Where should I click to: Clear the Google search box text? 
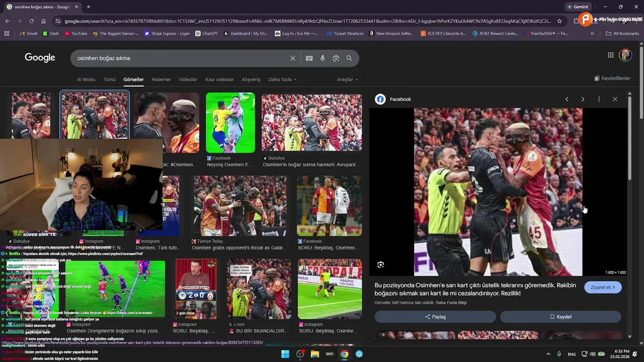point(293,58)
